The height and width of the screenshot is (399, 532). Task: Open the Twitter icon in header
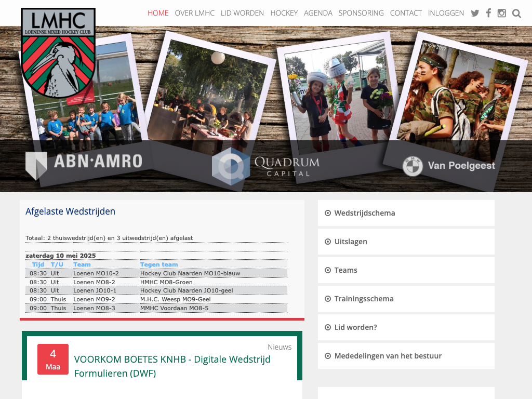point(475,14)
